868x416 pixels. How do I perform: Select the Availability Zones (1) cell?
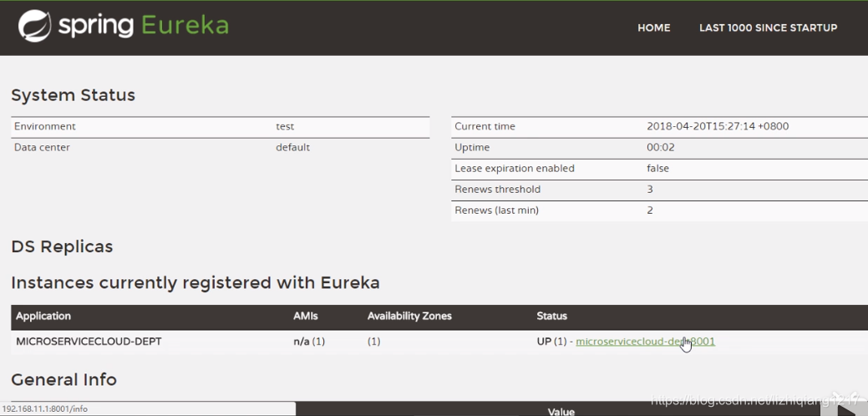tap(373, 342)
